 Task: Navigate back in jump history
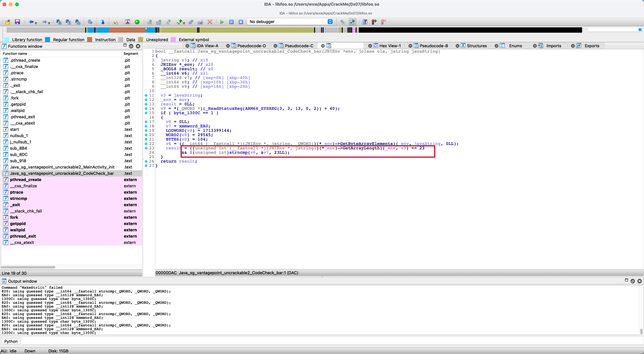pyautogui.click(x=31, y=22)
